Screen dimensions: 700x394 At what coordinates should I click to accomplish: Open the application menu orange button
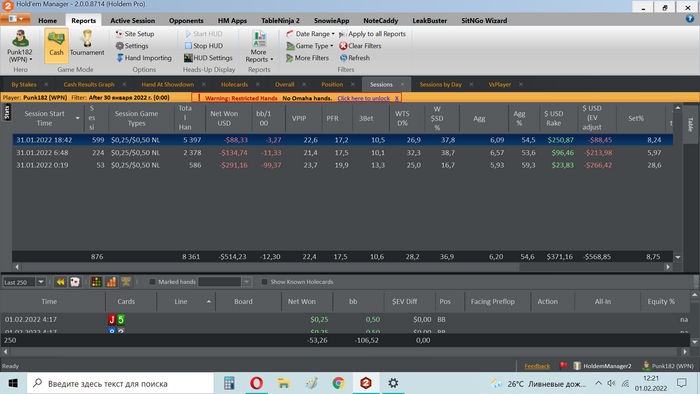[x=16, y=19]
